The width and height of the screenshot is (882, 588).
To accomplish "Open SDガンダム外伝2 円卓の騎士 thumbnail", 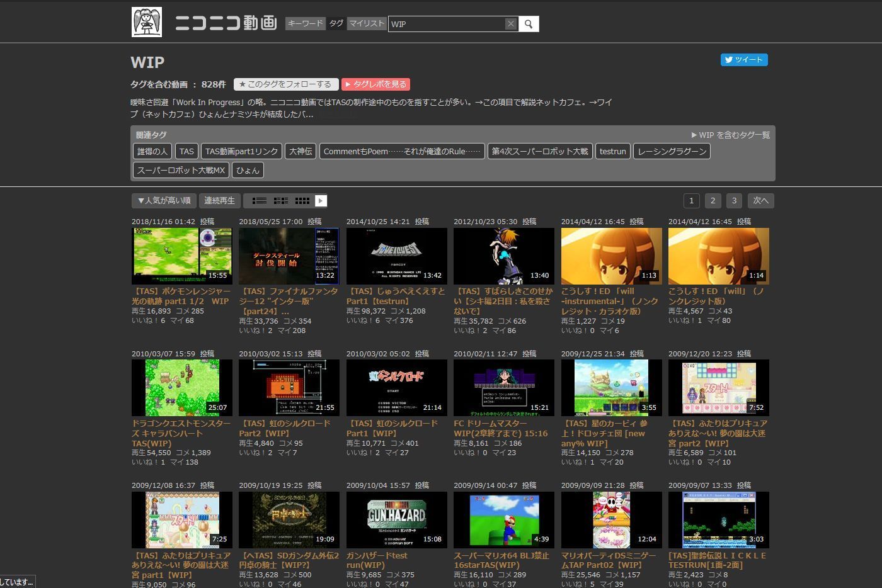I will click(x=289, y=520).
